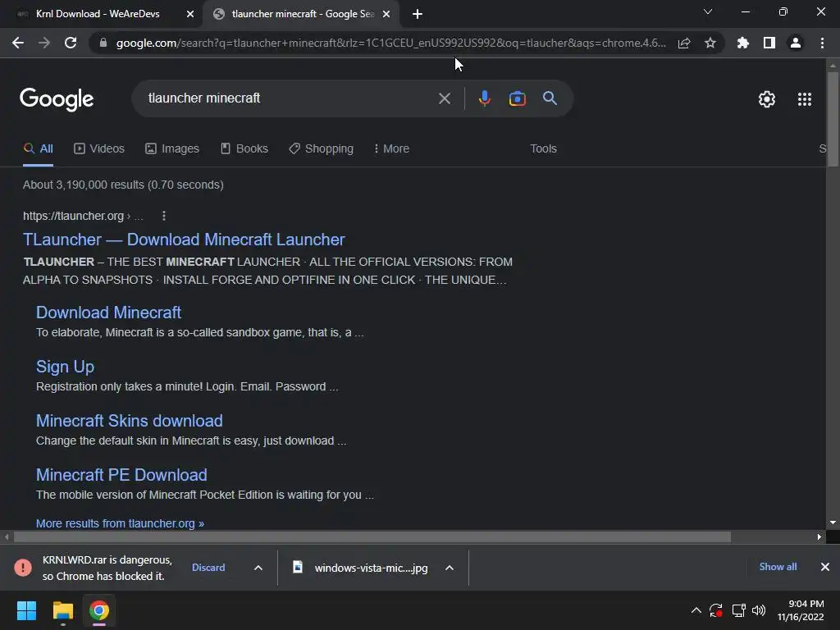Image resolution: width=840 pixels, height=630 pixels.
Task: Submit search with magnifier icon
Action: [550, 98]
